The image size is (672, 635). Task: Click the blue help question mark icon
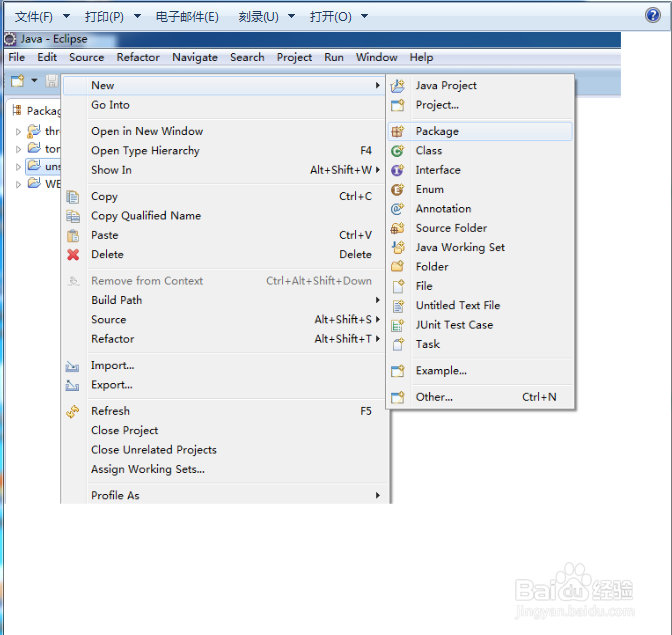click(653, 15)
